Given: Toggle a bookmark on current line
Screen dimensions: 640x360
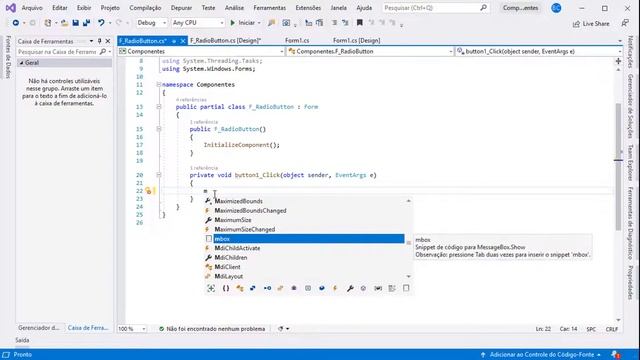Looking at the screenshot, I should 360,23.
